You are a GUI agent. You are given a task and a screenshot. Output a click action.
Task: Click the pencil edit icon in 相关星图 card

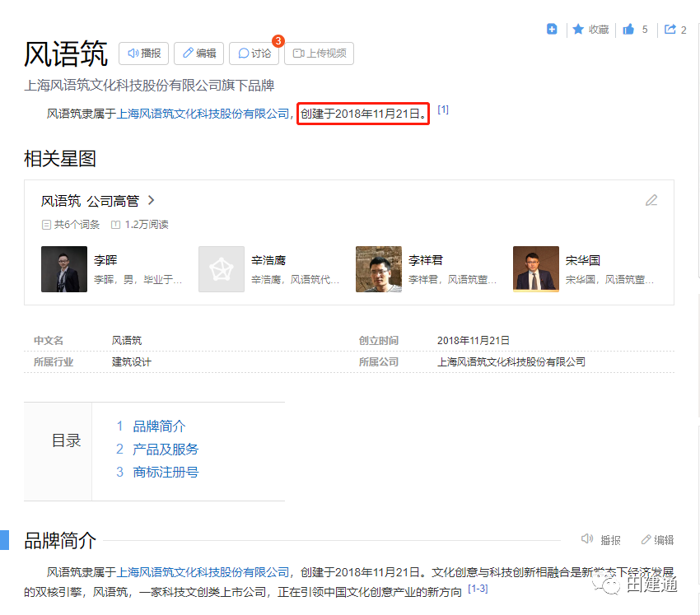coord(651,200)
